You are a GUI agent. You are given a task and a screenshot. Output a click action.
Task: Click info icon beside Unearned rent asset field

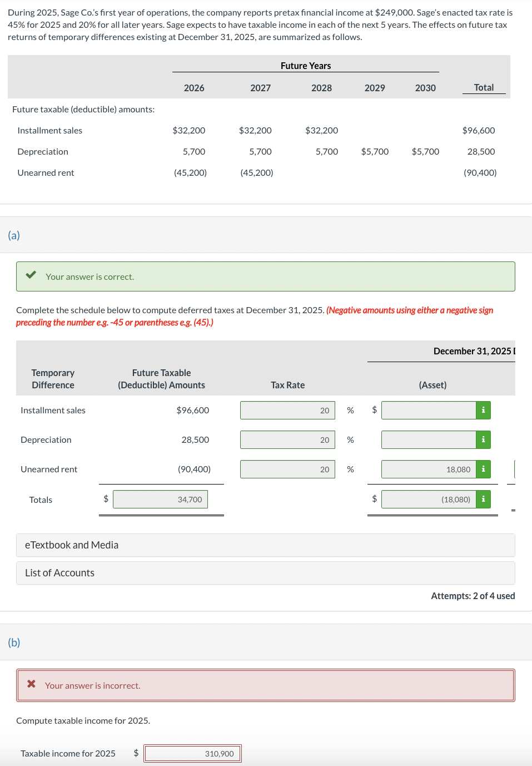(x=483, y=470)
